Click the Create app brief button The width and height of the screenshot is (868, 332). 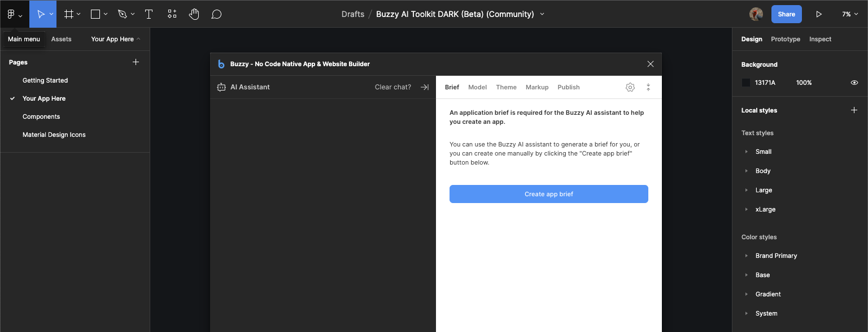tap(548, 194)
